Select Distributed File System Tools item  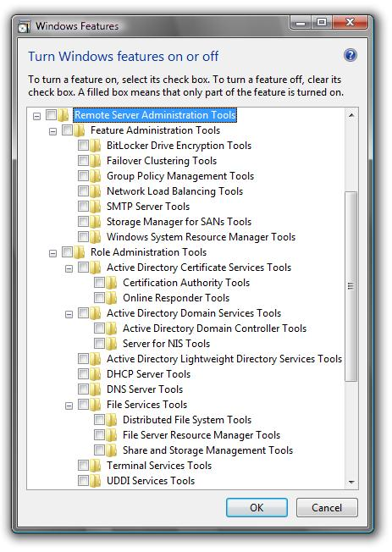point(187,420)
